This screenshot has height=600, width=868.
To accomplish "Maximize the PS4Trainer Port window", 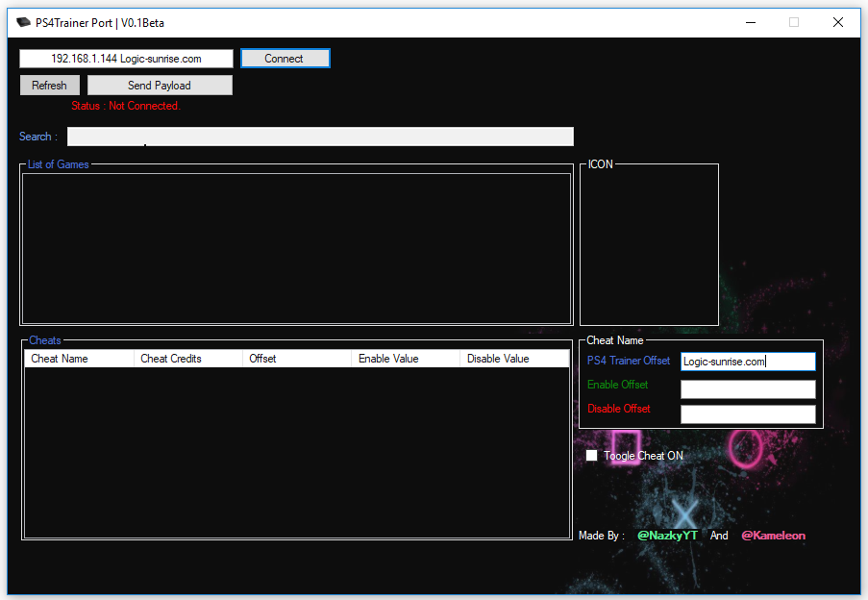I will point(794,23).
